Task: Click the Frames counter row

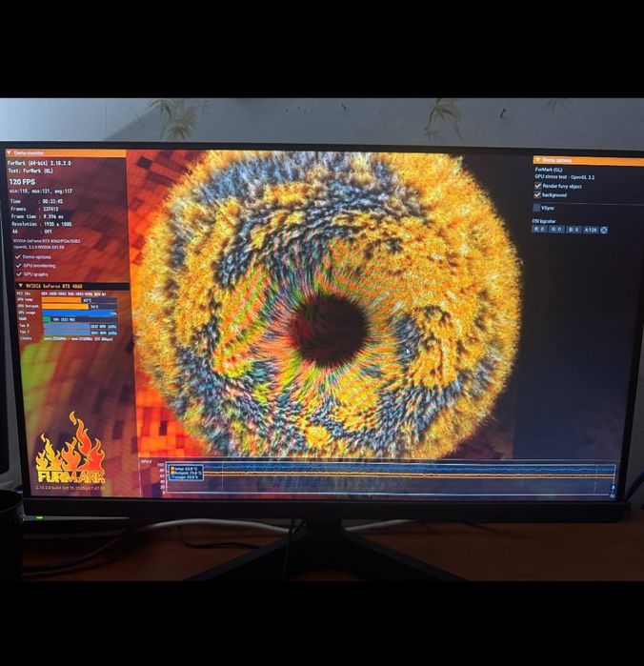Action: point(34,209)
